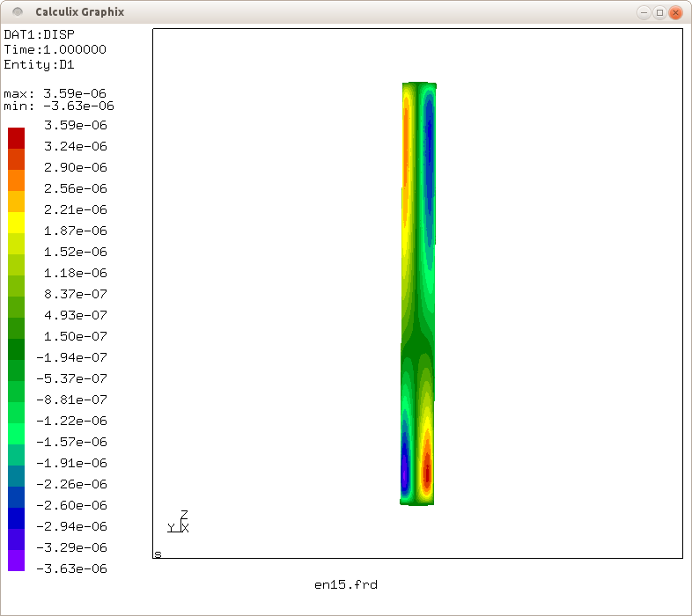Click the DAT1:DISP dataset label
Image resolution: width=692 pixels, height=616 pixels.
pos(40,34)
